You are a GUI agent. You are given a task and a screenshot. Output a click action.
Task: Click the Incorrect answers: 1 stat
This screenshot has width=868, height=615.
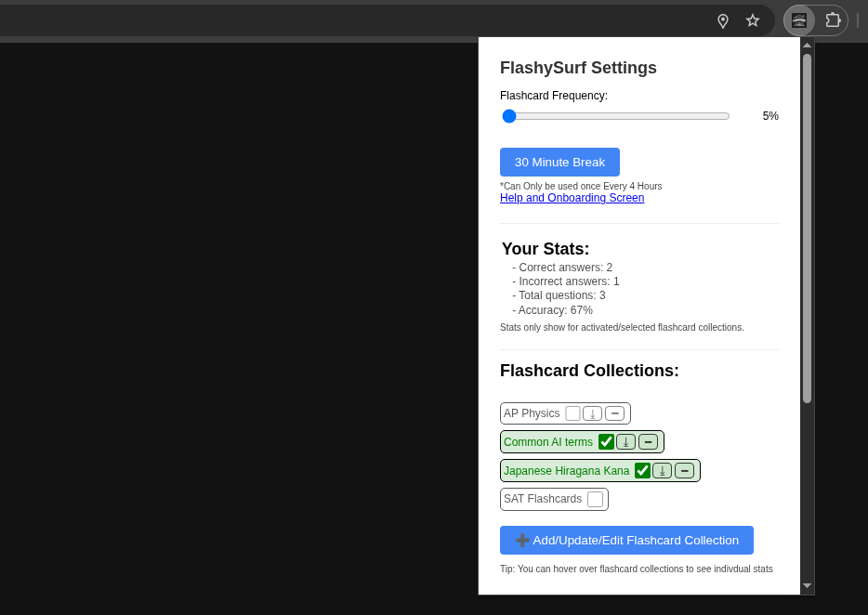pos(566,281)
